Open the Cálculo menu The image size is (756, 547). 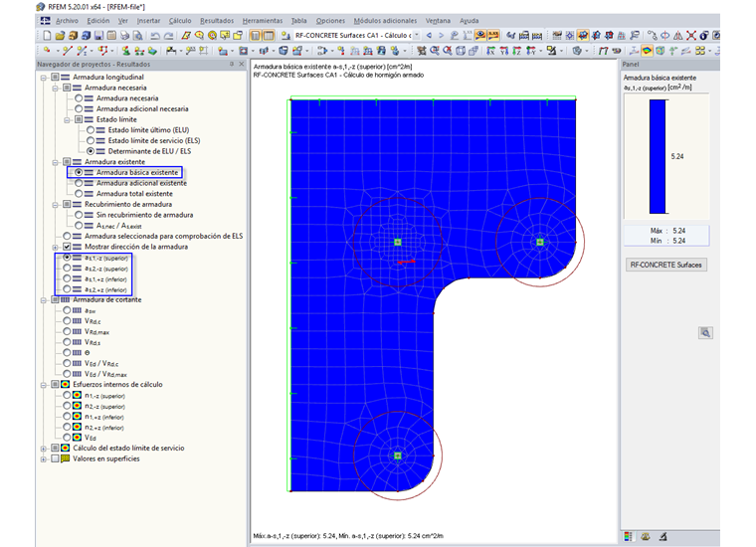pos(180,21)
